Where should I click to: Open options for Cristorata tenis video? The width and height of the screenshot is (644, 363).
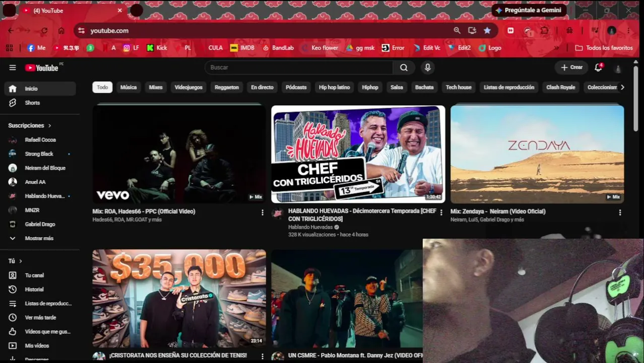[262, 356]
